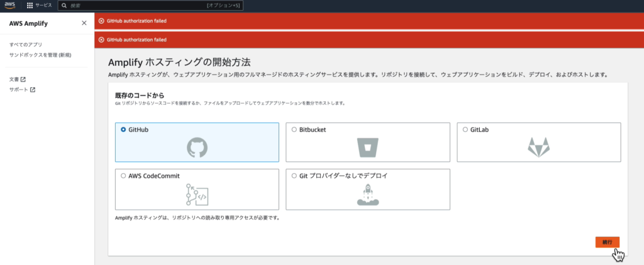Screen dimensions: 644x265
Task: Click the Bitbucket bucket logo
Action: [368, 148]
